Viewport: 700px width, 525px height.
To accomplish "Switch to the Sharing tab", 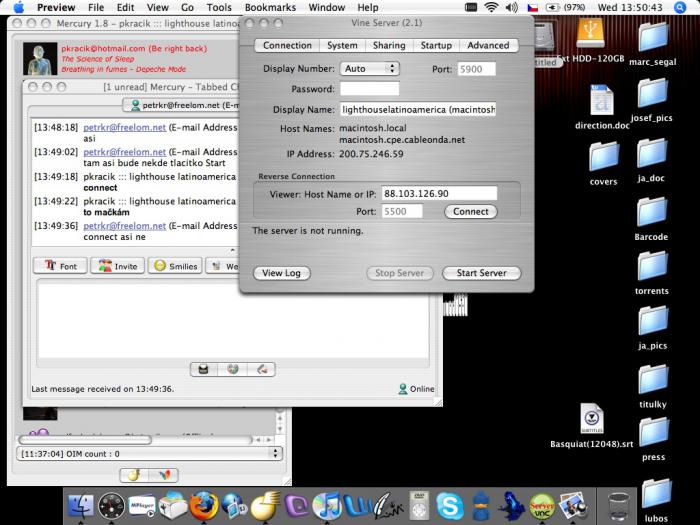I will [x=389, y=46].
